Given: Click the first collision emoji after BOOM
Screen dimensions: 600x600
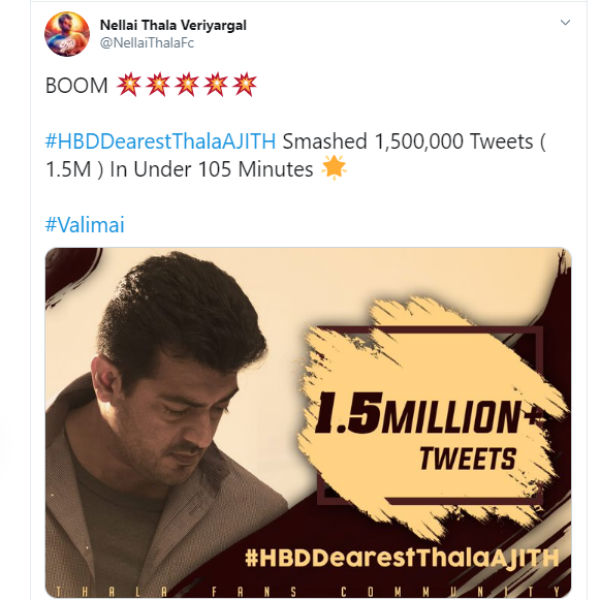Looking at the screenshot, I should tap(128, 86).
